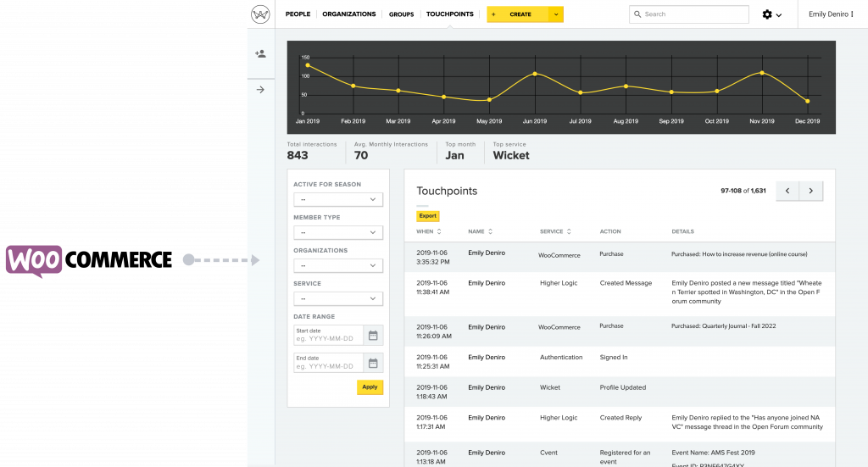
Task: Click Emily Deniro in the 3:35:32 PM row
Action: [x=487, y=253]
